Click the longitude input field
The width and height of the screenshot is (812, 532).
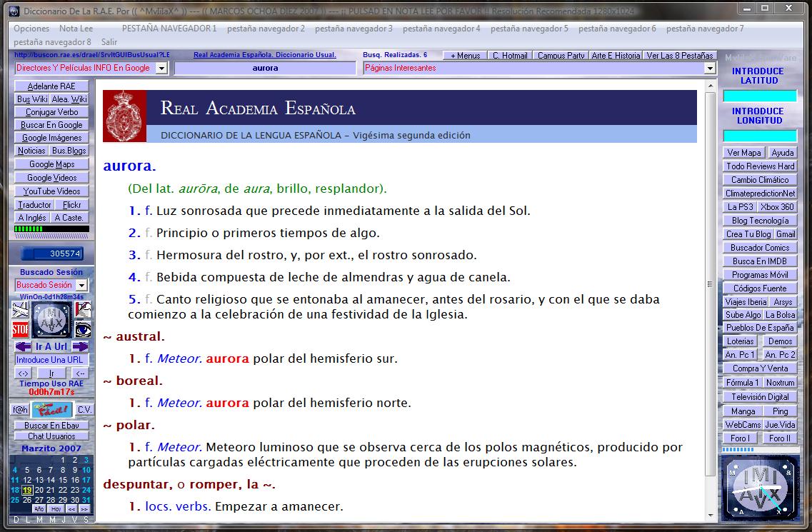coord(760,136)
